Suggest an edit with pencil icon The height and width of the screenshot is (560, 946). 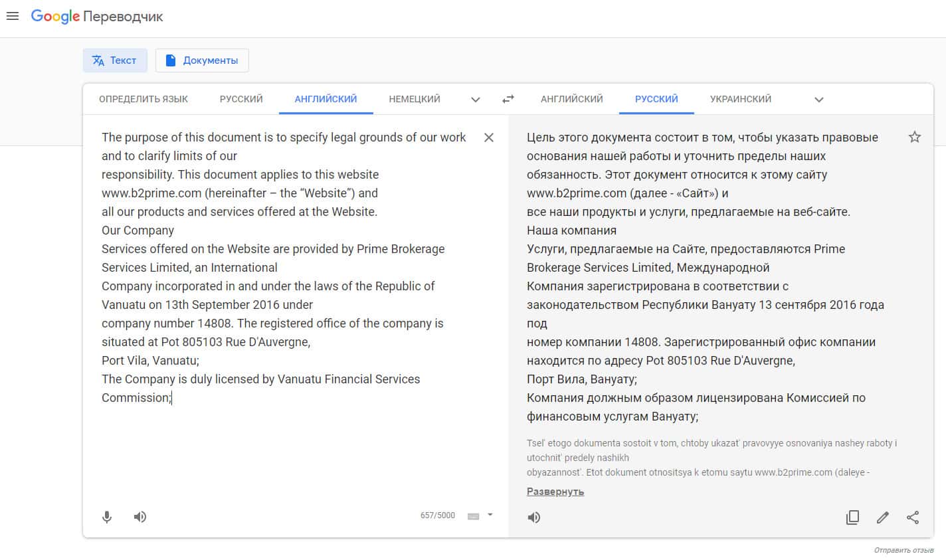[883, 517]
